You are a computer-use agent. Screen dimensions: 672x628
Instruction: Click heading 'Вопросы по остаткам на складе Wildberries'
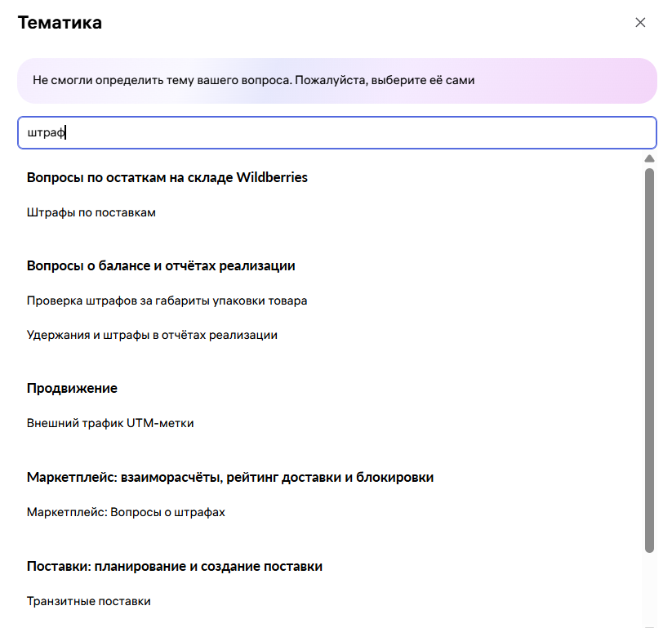[x=167, y=177]
